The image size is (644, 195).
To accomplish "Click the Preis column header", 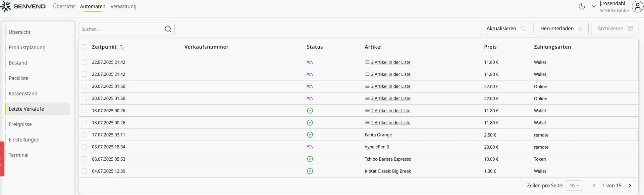I will click(490, 47).
